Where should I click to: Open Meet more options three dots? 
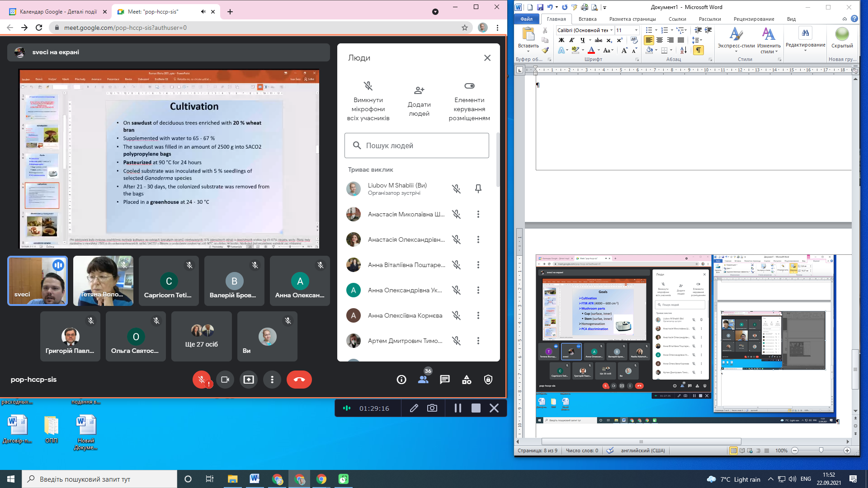click(x=272, y=380)
